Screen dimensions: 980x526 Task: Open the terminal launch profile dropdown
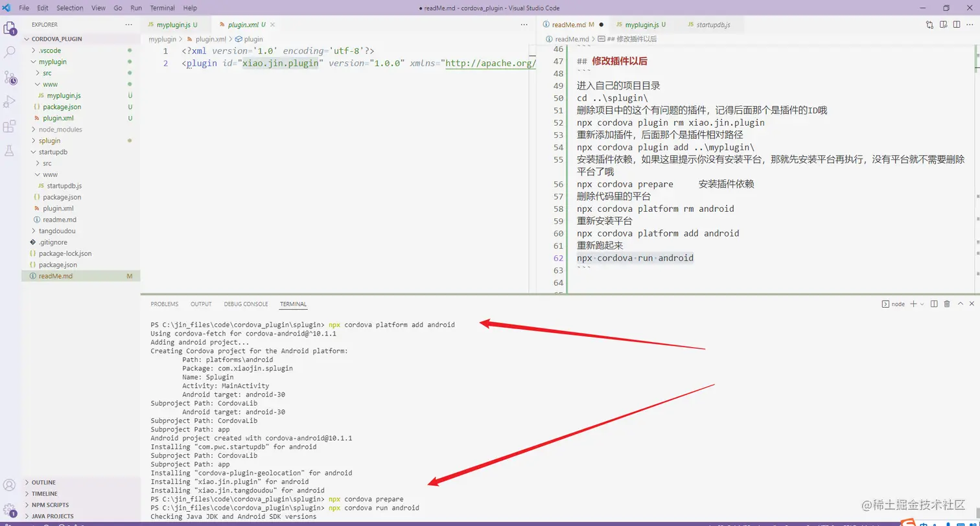(x=922, y=304)
